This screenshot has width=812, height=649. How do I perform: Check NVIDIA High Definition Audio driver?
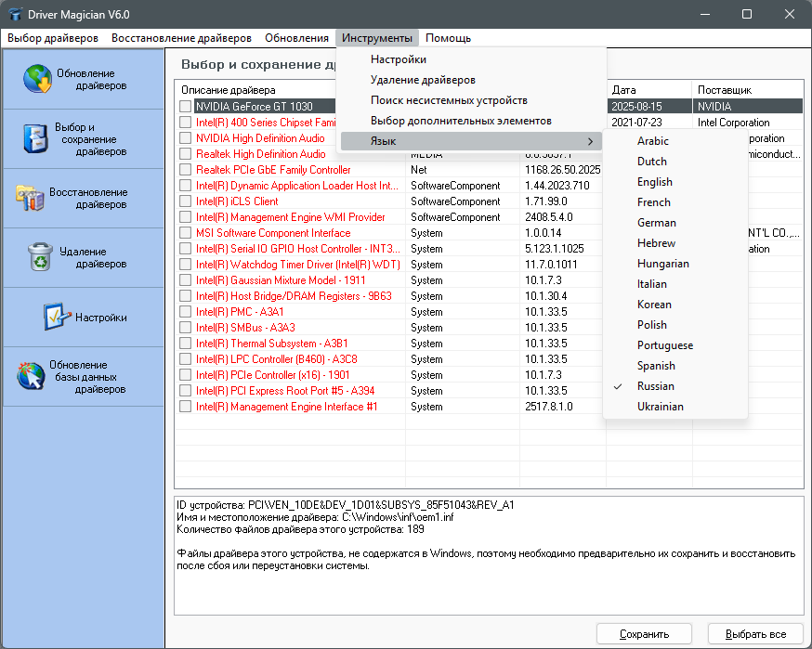pyautogui.click(x=186, y=137)
